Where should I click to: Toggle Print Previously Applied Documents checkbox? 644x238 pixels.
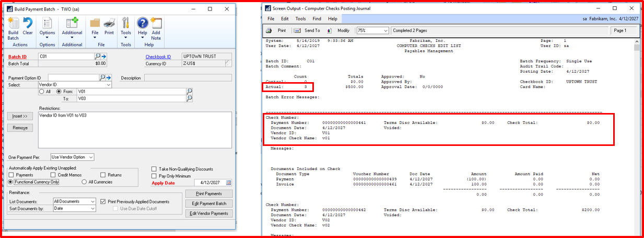102,201
